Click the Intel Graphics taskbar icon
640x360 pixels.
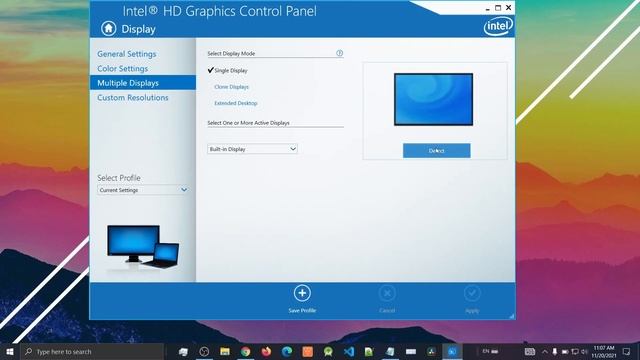tap(452, 351)
